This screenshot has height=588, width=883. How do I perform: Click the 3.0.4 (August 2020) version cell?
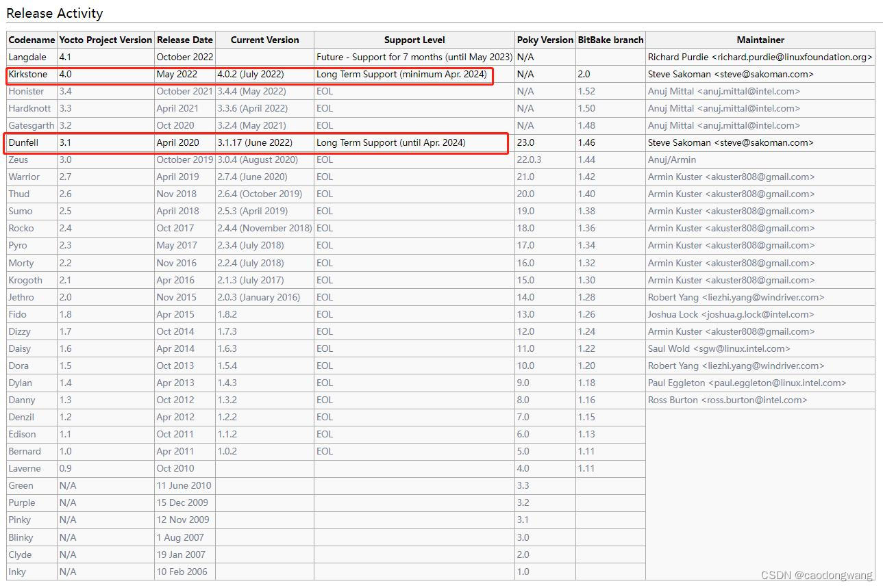(264, 159)
